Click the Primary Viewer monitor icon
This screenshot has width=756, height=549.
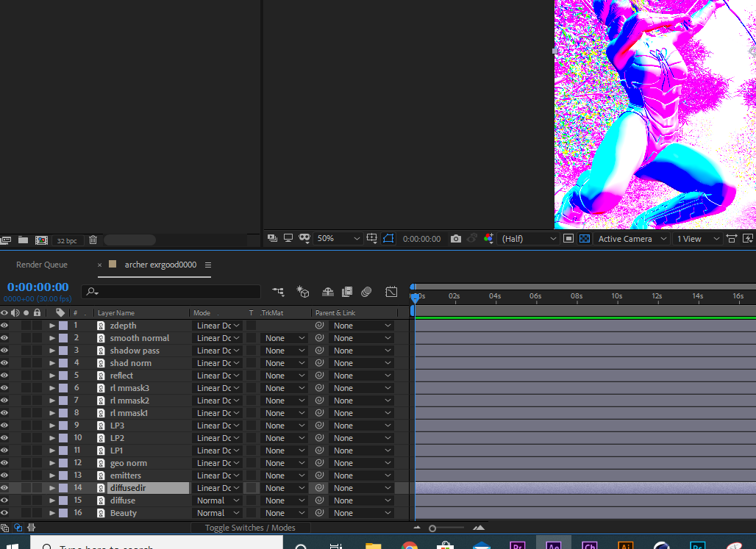pos(288,237)
